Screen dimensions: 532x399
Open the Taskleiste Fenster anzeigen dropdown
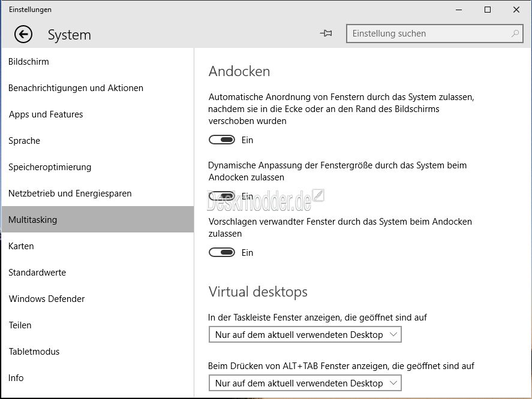coord(305,334)
